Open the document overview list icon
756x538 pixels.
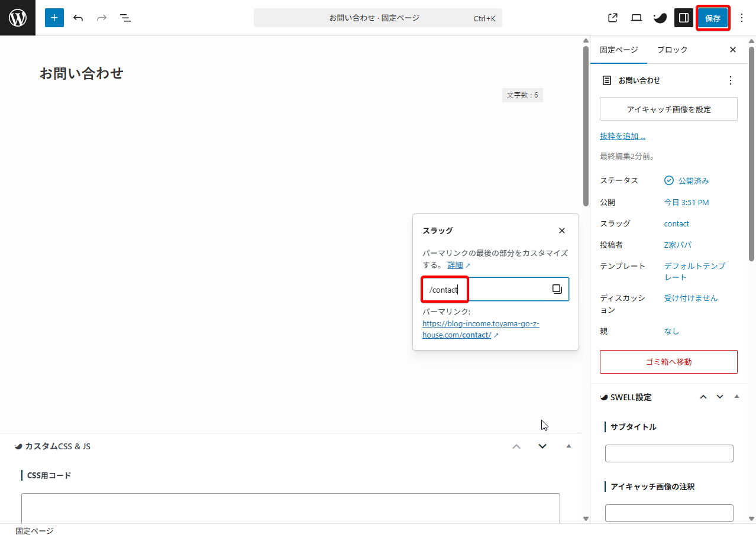(125, 18)
